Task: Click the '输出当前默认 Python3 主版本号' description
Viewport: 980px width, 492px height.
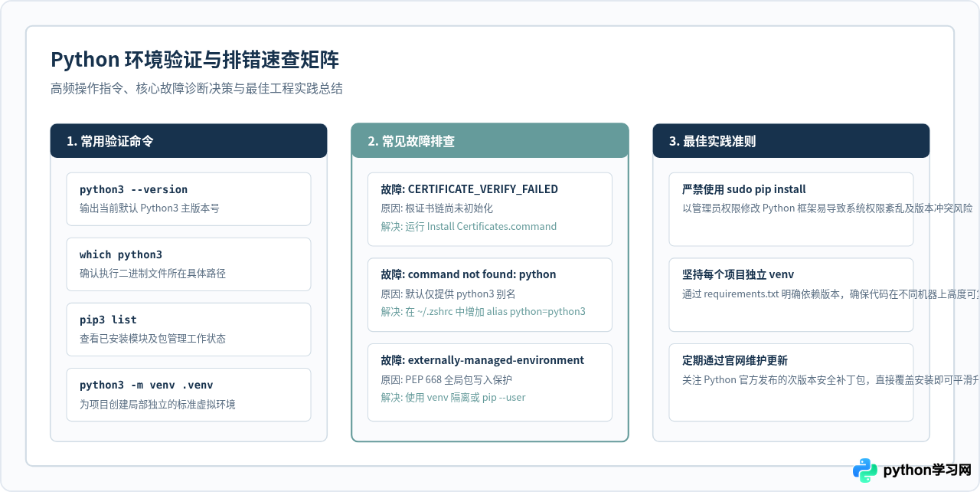Action: (149, 208)
